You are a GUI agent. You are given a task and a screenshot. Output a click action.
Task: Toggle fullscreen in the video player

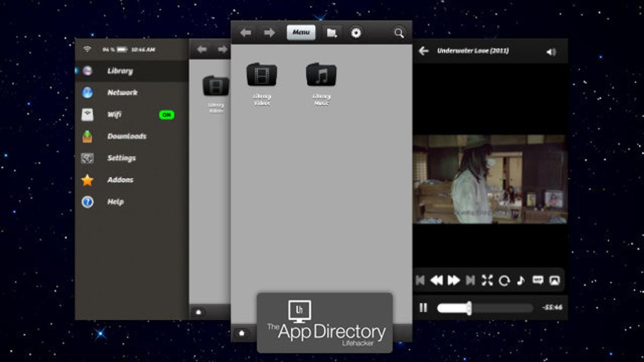(x=487, y=280)
